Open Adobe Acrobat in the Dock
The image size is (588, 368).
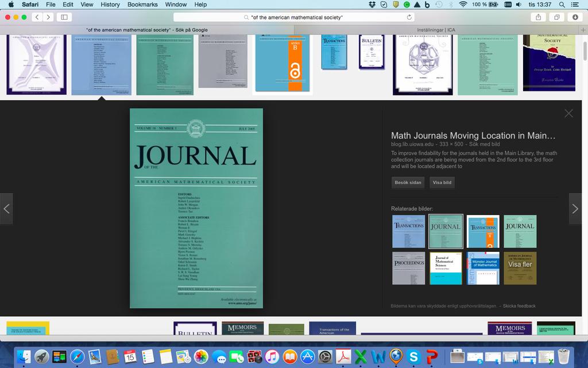pyautogui.click(x=343, y=356)
